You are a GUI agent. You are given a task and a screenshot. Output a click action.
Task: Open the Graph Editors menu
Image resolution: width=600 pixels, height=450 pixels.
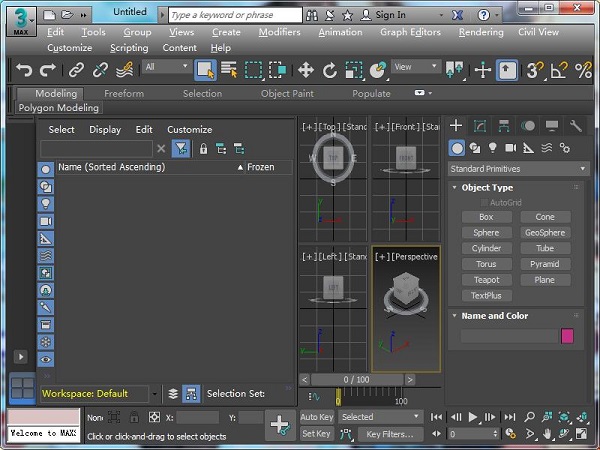410,32
